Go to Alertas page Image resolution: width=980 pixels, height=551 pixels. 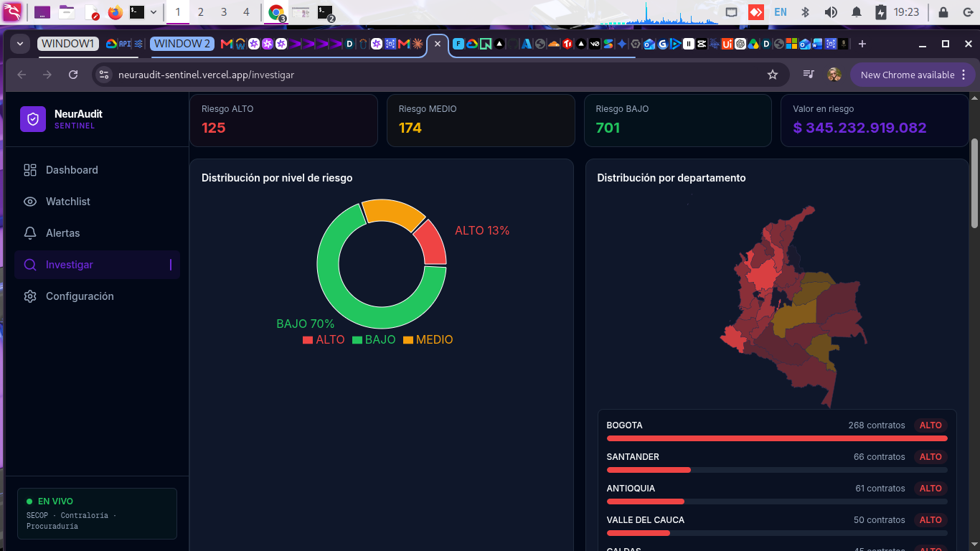(97, 233)
